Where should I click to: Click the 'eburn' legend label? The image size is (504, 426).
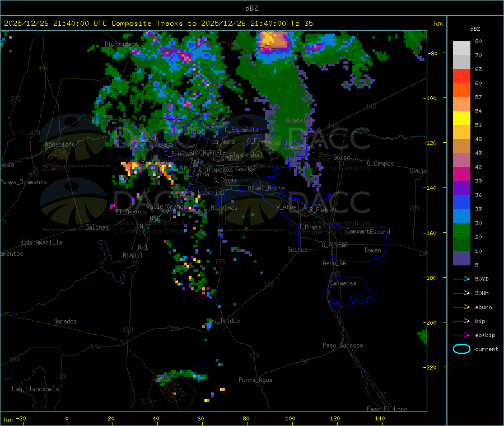coord(483,307)
